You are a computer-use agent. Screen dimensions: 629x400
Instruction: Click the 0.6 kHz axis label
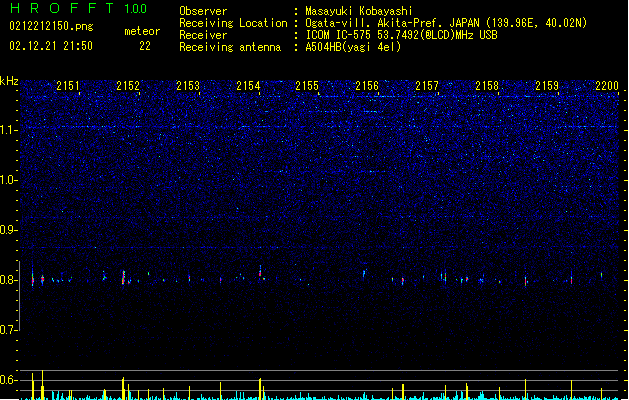[9, 380]
